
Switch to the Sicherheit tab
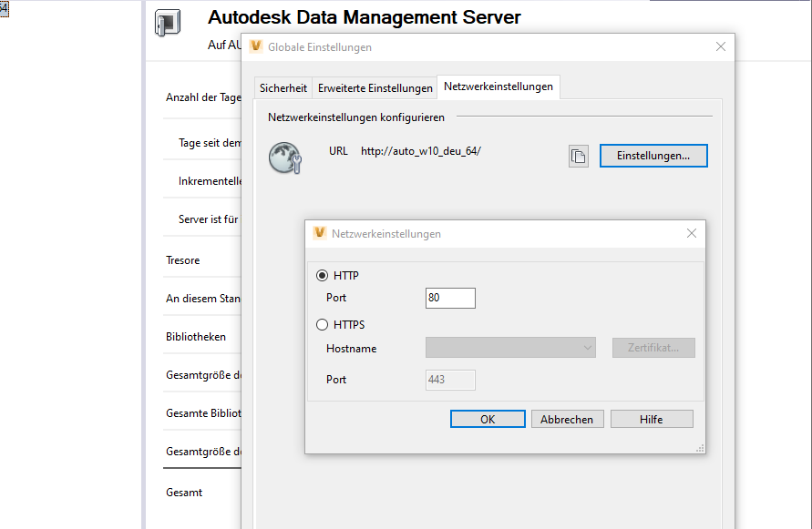pyautogui.click(x=283, y=88)
